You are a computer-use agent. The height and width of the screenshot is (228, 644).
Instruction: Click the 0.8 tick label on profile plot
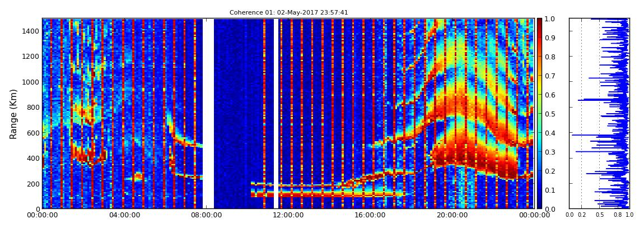pos(617,215)
